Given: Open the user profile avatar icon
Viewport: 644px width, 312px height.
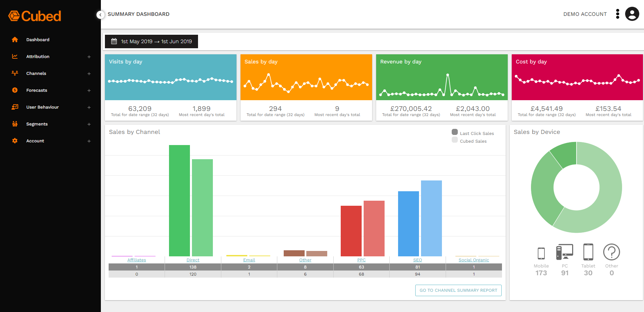Looking at the screenshot, I should point(632,14).
